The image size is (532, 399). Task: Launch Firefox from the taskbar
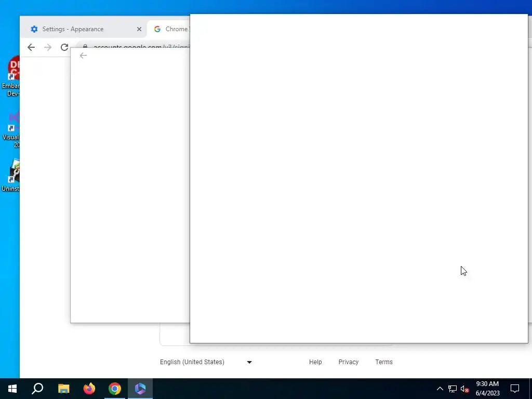pos(89,389)
